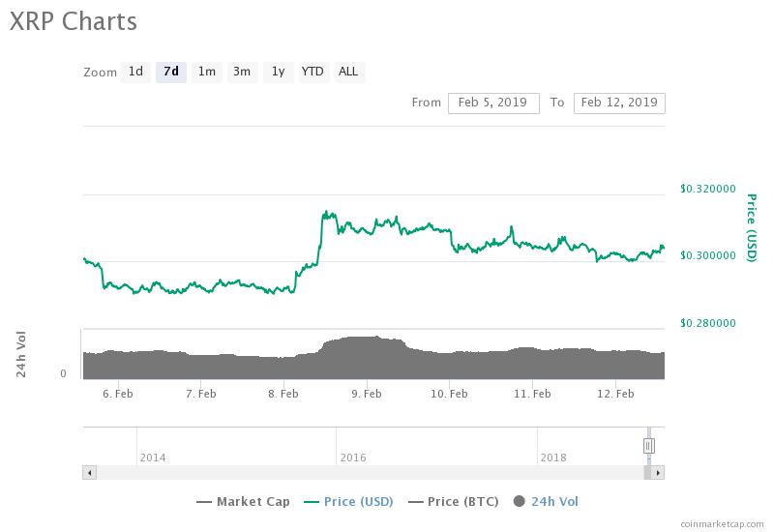Toggle the Price (BTC) series
Screen dimensions: 774x532
(453, 502)
